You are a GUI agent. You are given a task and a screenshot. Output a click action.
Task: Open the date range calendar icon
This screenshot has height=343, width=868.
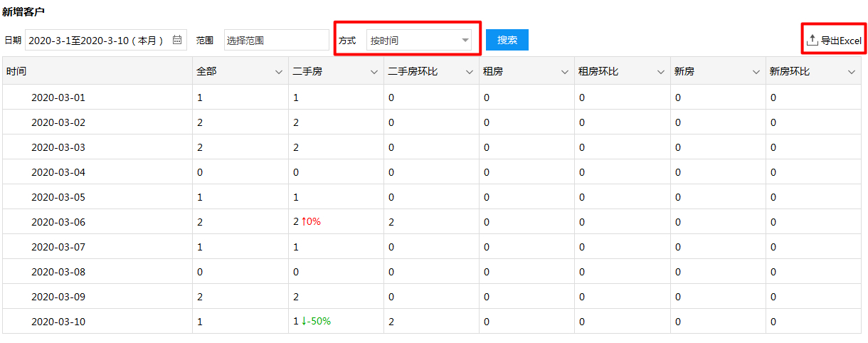(x=177, y=41)
